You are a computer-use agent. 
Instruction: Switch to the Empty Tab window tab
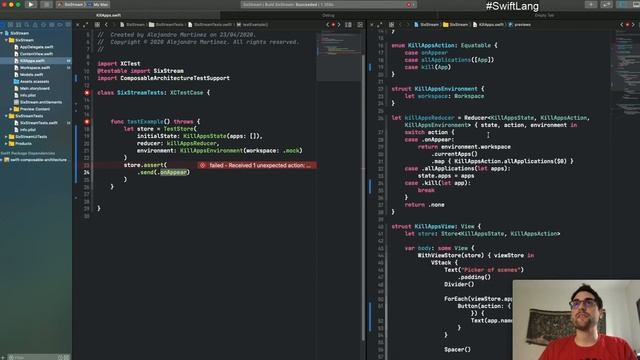point(544,15)
